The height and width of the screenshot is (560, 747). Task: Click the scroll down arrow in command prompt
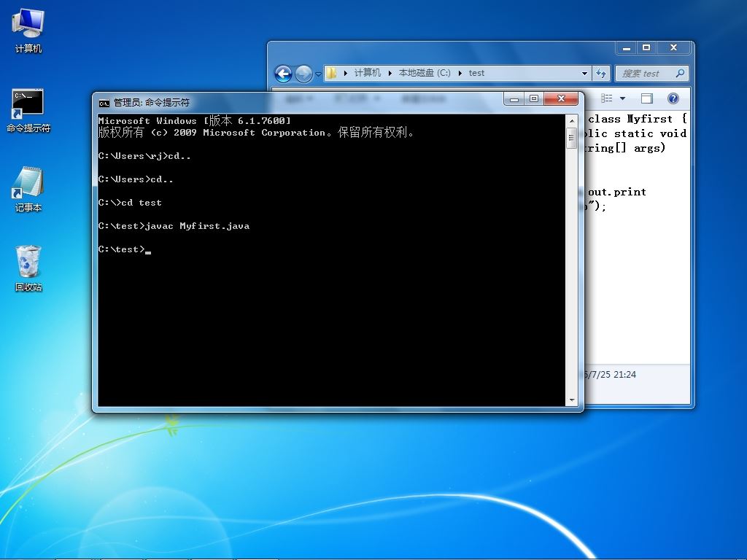tap(572, 400)
